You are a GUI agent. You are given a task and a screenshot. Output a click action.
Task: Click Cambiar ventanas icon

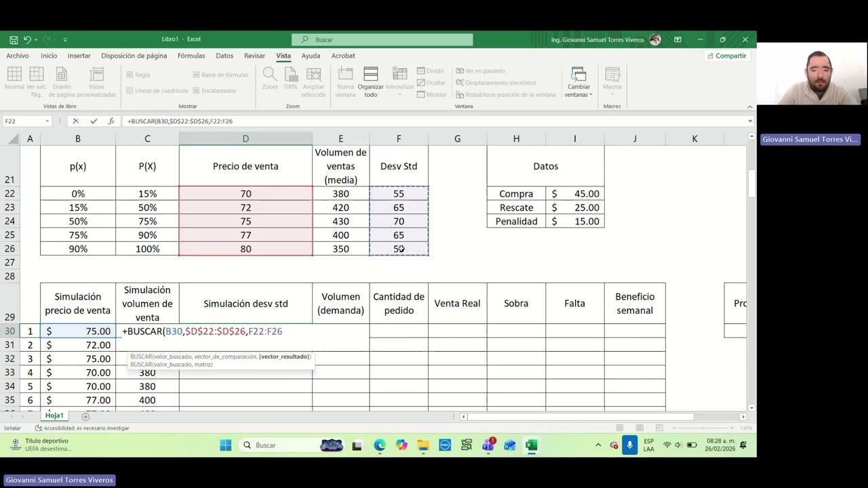578,75
